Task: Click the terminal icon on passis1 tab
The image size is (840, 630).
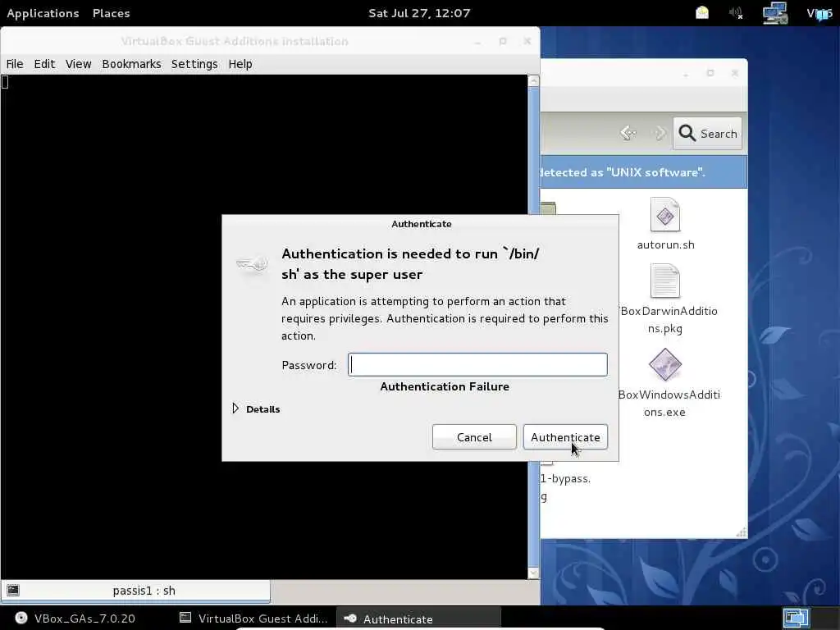Action: (x=13, y=591)
